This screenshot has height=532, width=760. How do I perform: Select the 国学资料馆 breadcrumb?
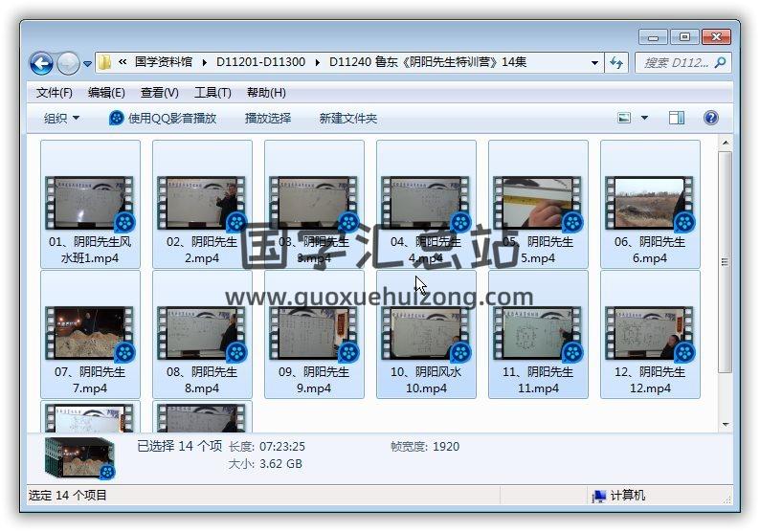(x=164, y=62)
